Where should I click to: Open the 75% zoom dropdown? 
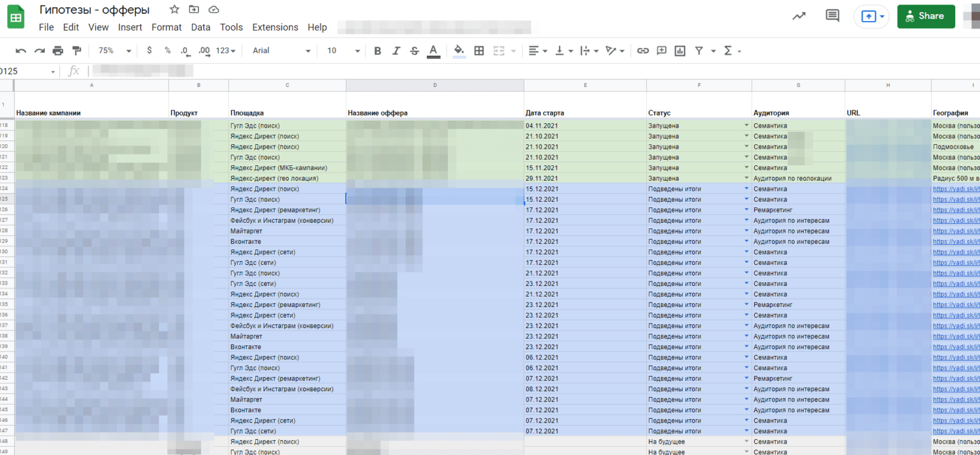[x=115, y=51]
